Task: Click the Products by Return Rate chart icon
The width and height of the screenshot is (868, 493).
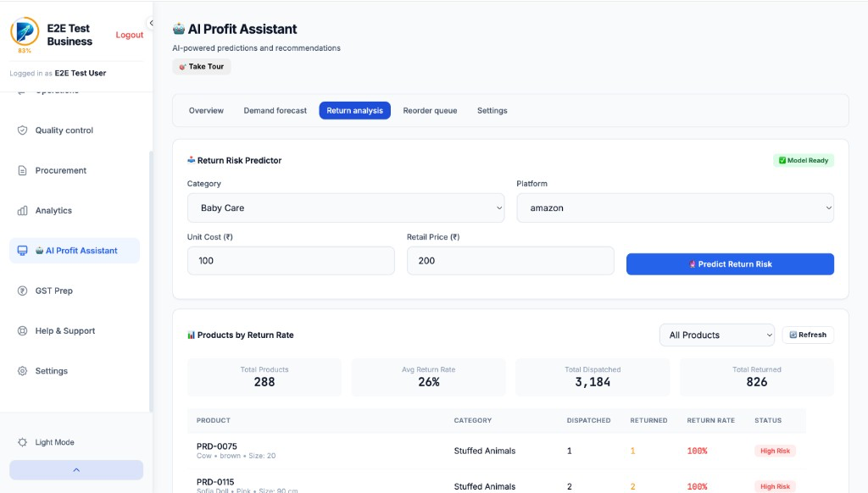Action: (191, 335)
